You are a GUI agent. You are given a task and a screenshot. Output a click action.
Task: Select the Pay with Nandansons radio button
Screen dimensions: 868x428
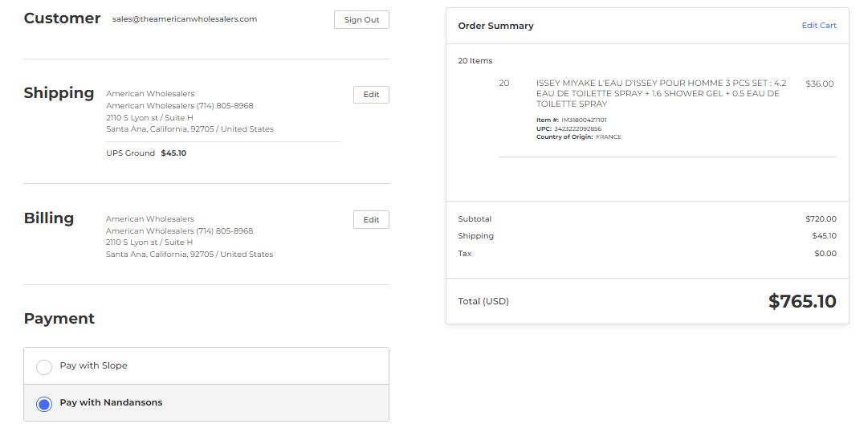click(44, 404)
